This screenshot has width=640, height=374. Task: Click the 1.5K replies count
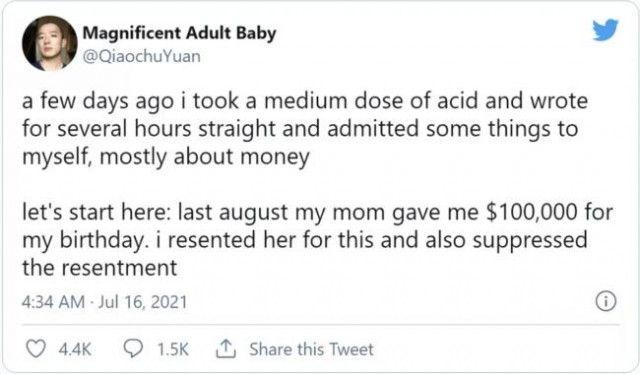[173, 350]
